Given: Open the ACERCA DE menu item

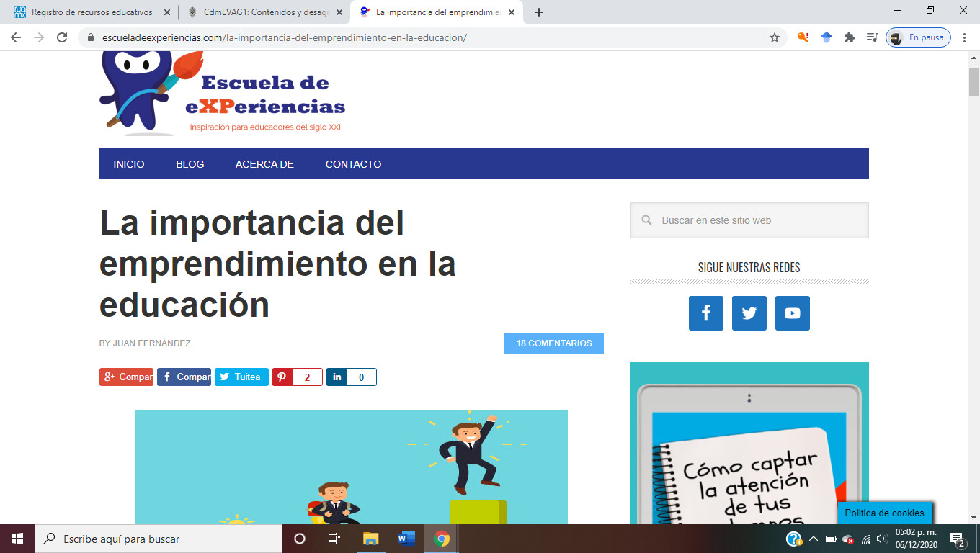Looking at the screenshot, I should pos(264,164).
